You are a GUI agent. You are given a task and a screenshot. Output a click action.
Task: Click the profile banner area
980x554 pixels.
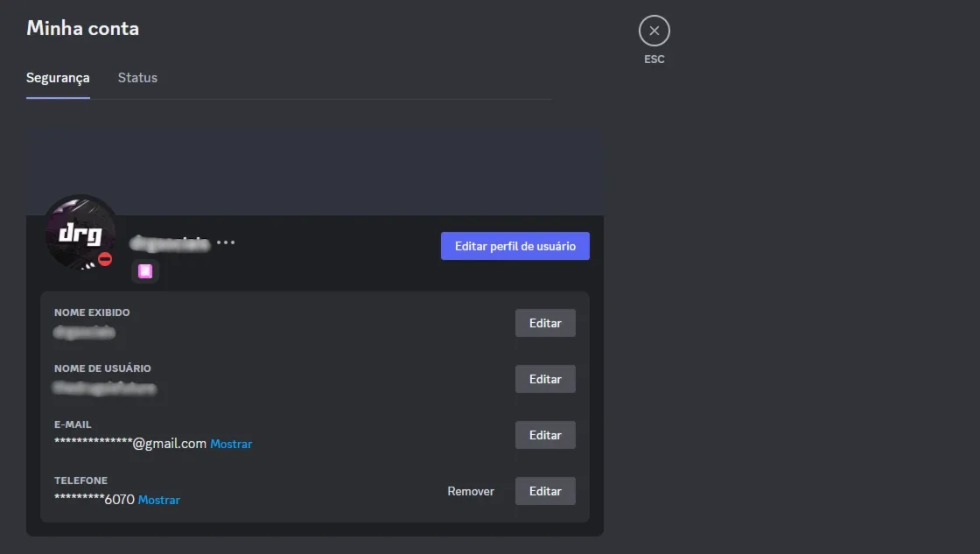[315, 172]
